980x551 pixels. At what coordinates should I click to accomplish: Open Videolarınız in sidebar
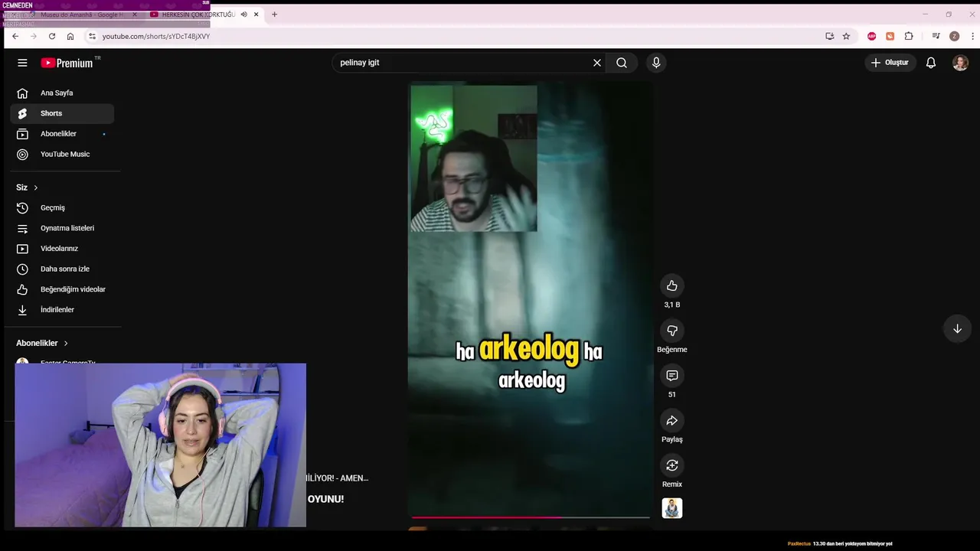(x=62, y=249)
